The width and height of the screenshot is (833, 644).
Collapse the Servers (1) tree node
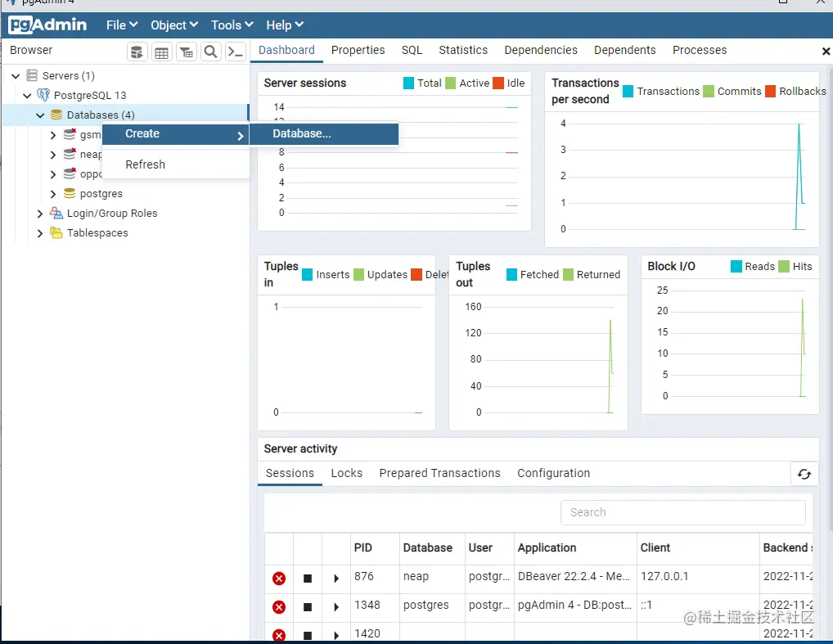(16, 76)
